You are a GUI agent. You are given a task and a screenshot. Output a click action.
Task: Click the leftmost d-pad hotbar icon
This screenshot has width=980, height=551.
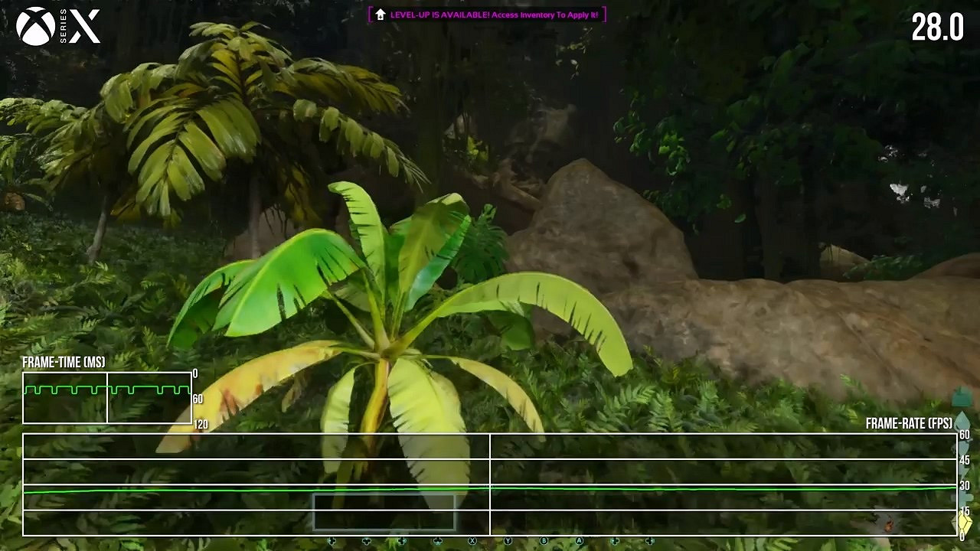(332, 541)
